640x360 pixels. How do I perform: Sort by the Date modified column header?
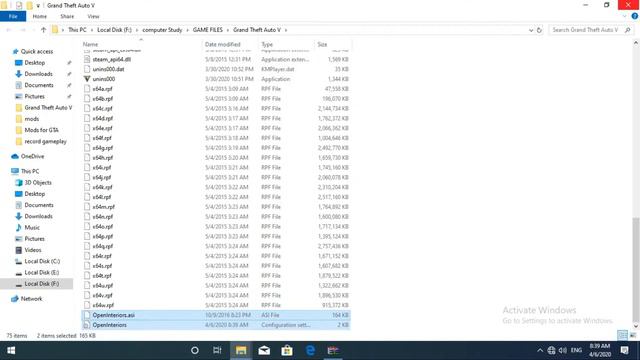222,44
